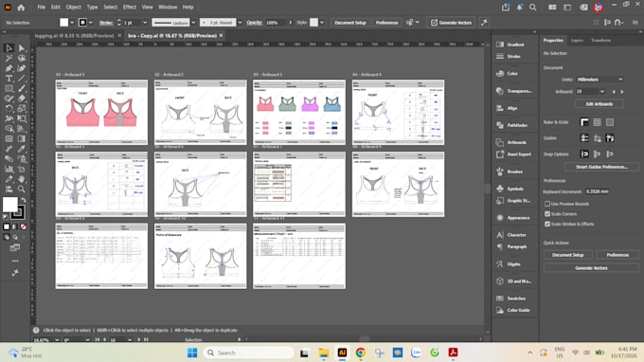
Task: Open zoom level dropdown in status bar
Action: coord(57,340)
